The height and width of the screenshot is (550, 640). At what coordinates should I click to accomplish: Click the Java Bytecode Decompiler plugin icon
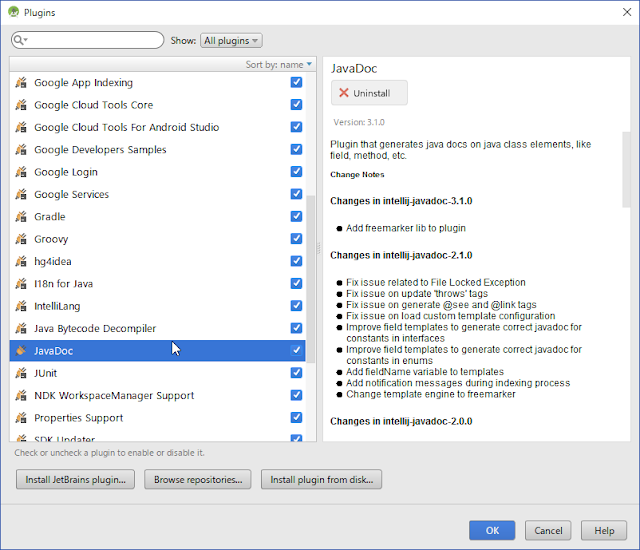[21, 328]
